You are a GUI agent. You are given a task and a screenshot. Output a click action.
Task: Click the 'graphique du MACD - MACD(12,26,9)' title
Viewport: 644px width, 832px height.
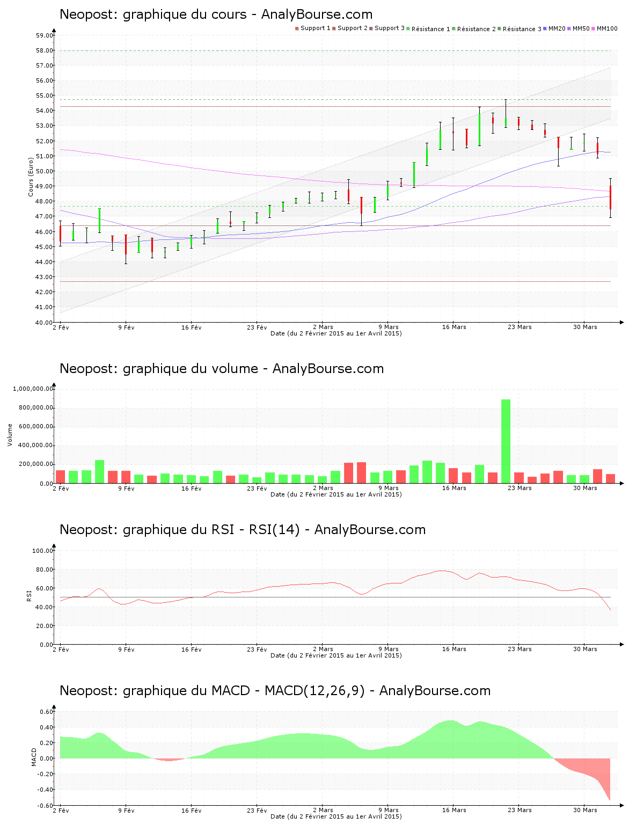tap(244, 691)
